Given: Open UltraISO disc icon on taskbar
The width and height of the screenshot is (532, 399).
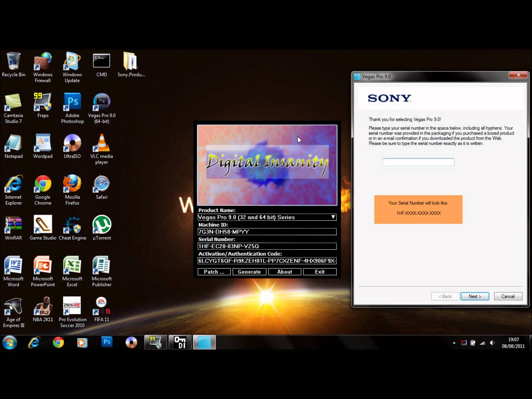Looking at the screenshot, I should pyautogui.click(x=131, y=343).
